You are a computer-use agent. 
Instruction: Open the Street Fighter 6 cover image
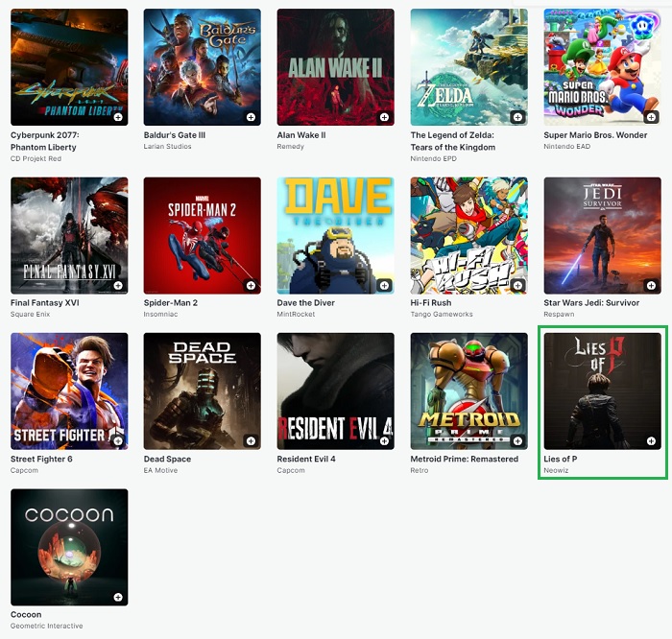(x=68, y=390)
